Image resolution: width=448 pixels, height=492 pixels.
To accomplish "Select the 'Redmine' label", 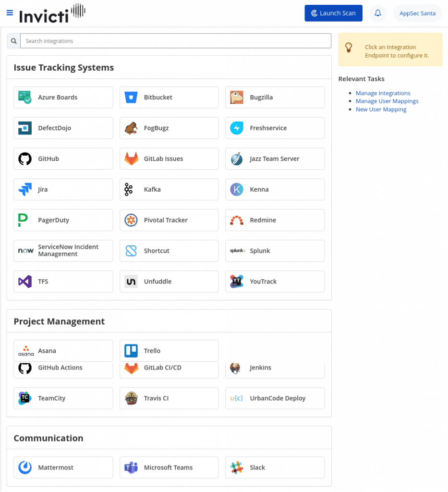I will [x=263, y=220].
